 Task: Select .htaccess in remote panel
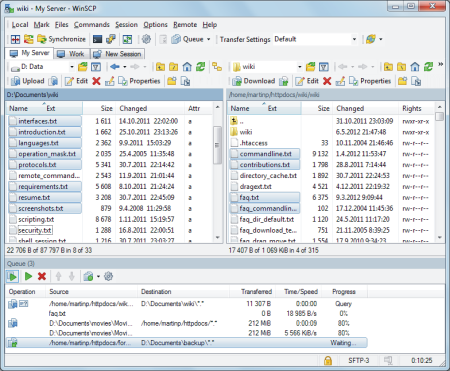[253, 143]
